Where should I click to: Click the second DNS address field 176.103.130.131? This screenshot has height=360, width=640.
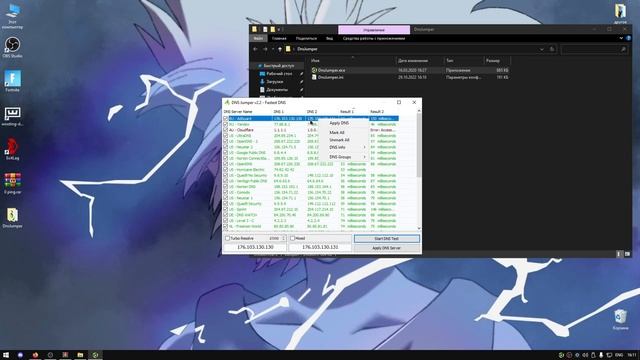click(320, 247)
